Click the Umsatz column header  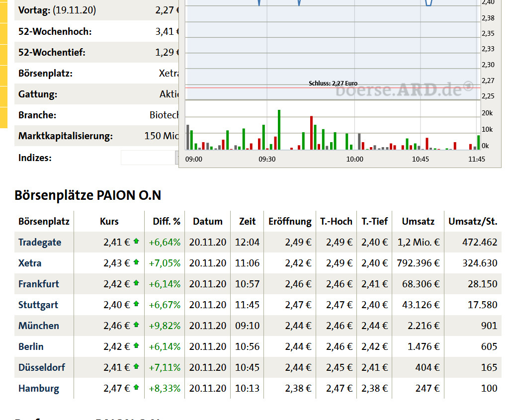418,222
